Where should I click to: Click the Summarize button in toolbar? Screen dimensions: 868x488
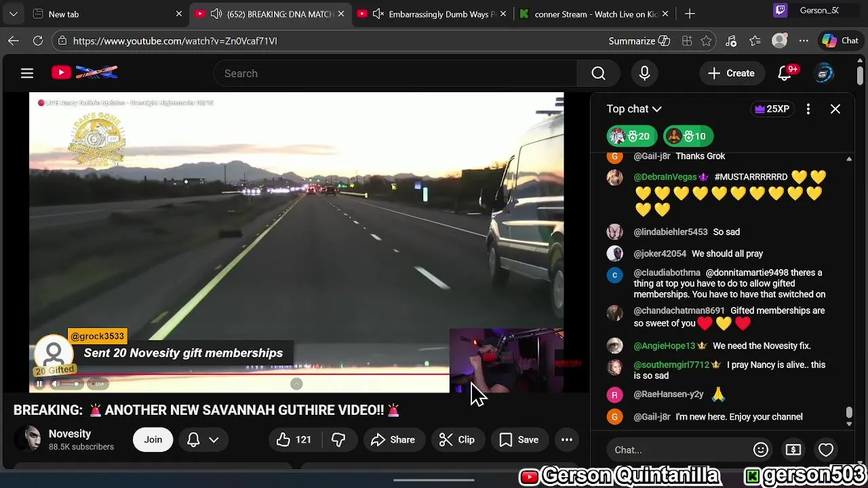pos(639,41)
